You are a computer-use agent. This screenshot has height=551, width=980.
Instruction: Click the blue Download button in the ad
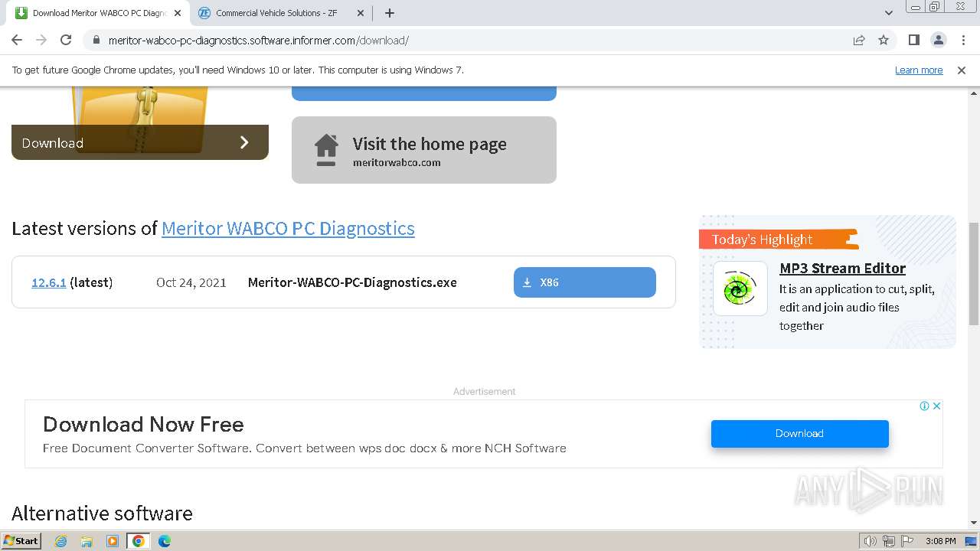pos(800,433)
